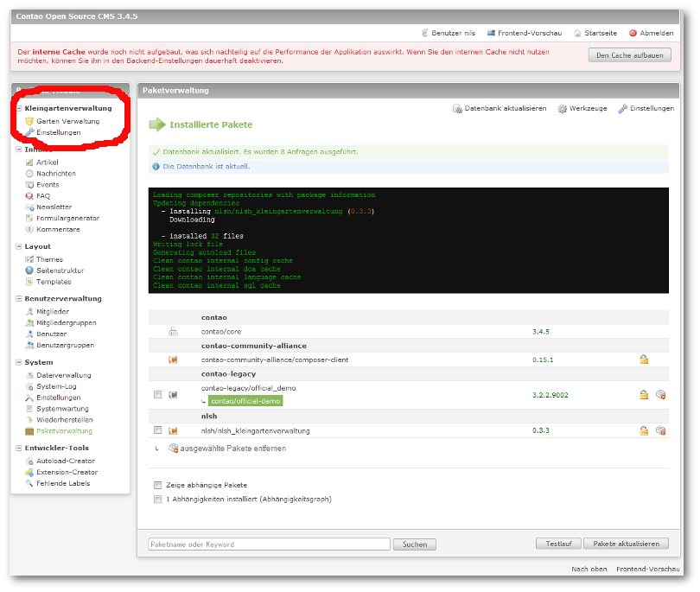Click the Suchen button
This screenshot has height=592, width=700.
point(415,544)
